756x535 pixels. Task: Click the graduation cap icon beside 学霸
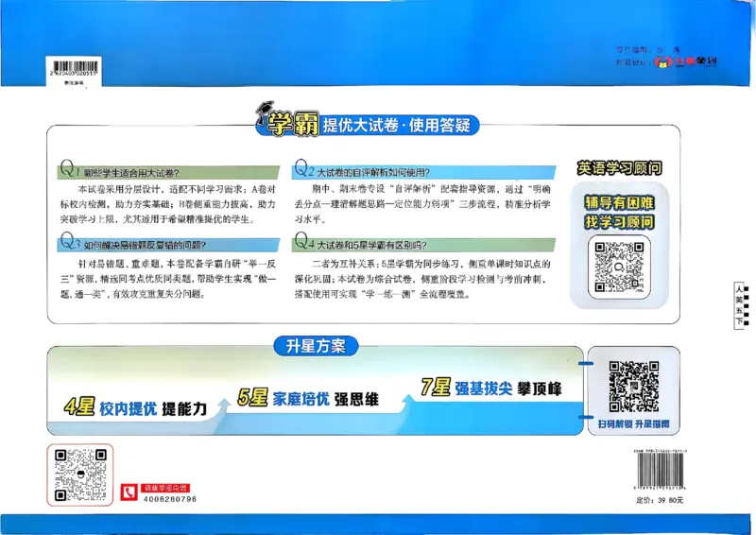pyautogui.click(x=265, y=112)
